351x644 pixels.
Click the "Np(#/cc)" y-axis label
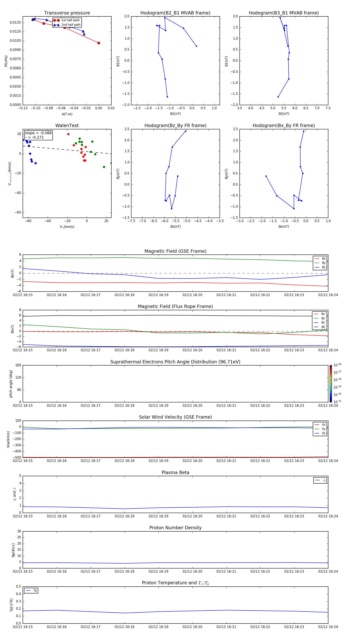tap(13, 550)
